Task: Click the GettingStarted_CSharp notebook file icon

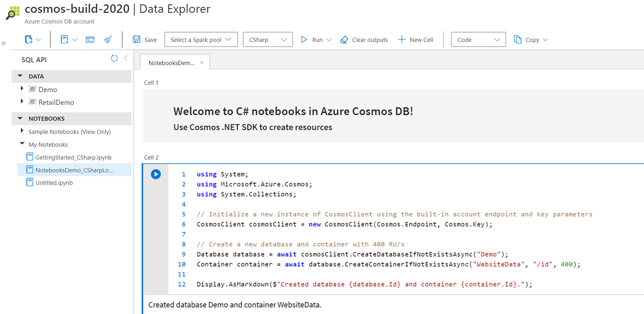Action: 30,157
